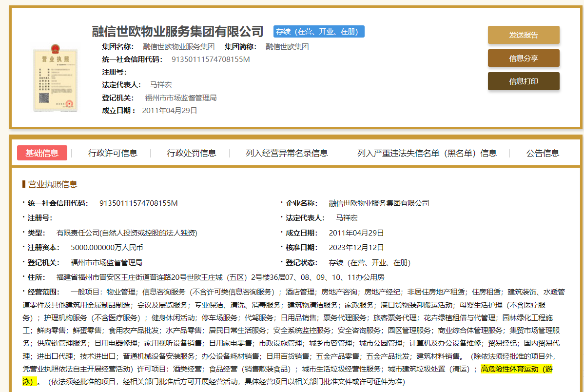The image size is (584, 392).
Task: Click the company title 融信世欧物业服务集团有限公司
Action: click(178, 32)
